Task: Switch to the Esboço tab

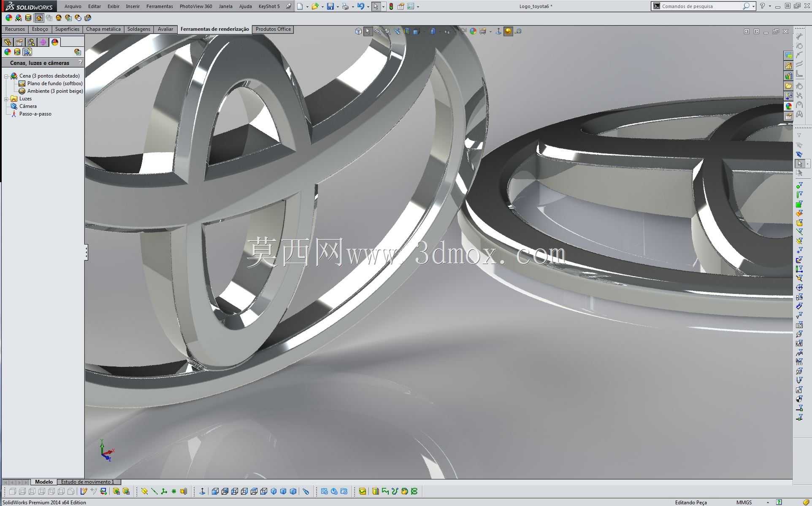Action: click(x=40, y=29)
